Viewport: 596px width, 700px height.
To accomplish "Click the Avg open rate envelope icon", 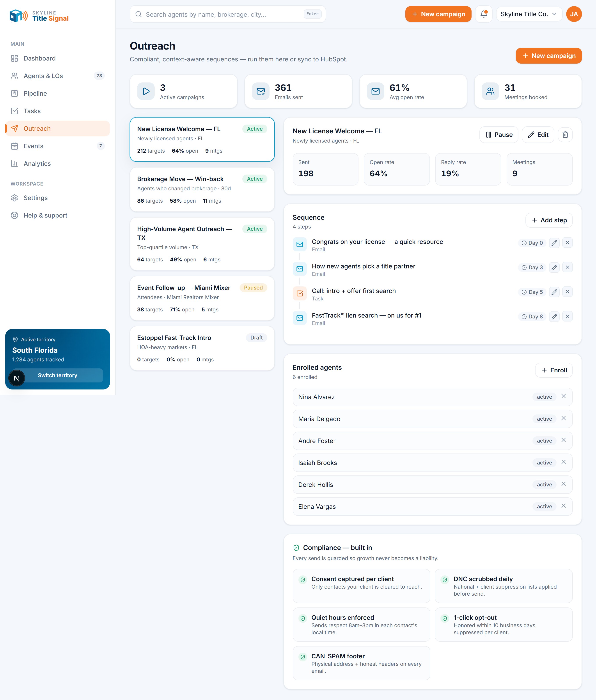I will tap(375, 91).
